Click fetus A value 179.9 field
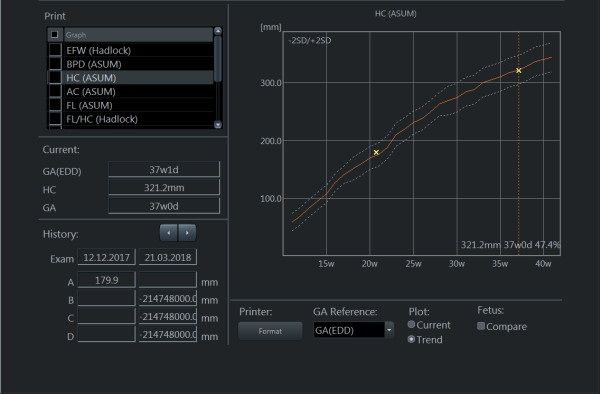Screen dimensions: 600x394 point(106,280)
